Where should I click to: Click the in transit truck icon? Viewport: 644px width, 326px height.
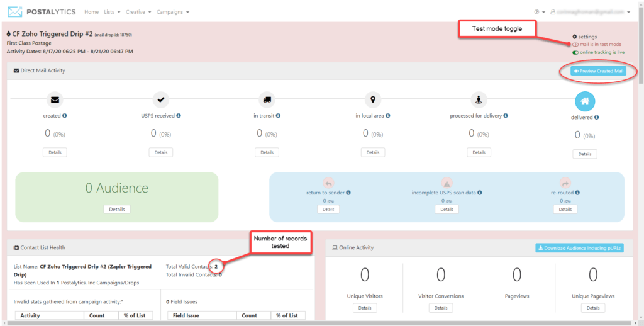267,99
